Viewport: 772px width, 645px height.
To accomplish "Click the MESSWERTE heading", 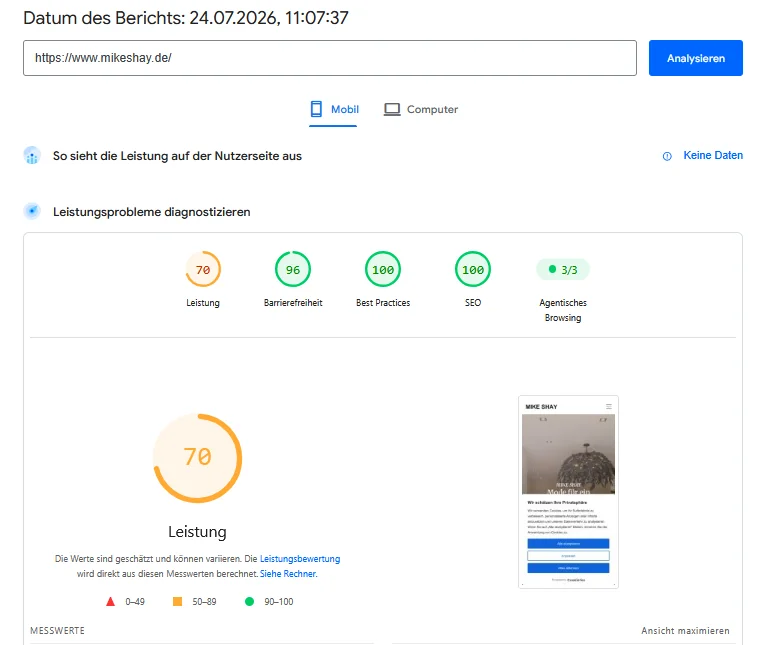I will [x=58, y=631].
